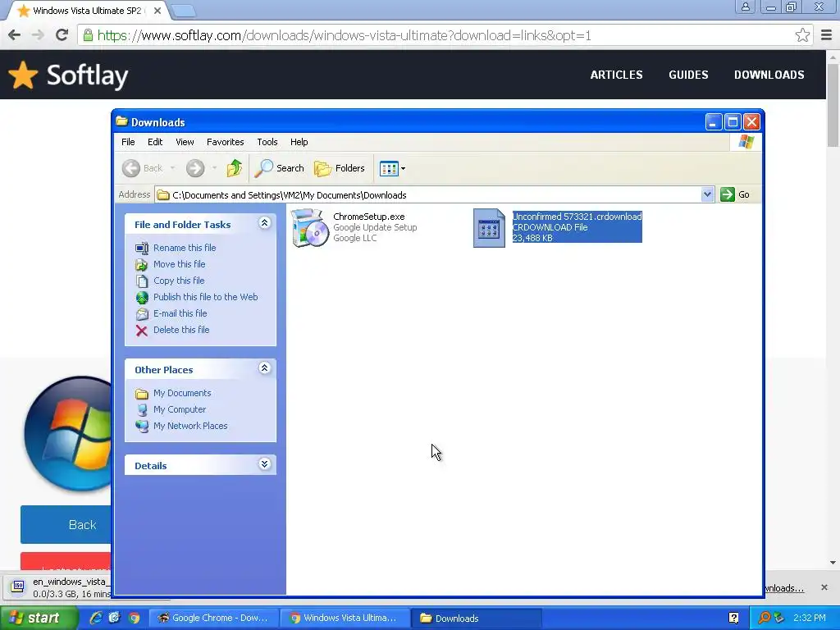Open GUIDES in Softlay navigation
This screenshot has width=840, height=630.
[x=688, y=75]
